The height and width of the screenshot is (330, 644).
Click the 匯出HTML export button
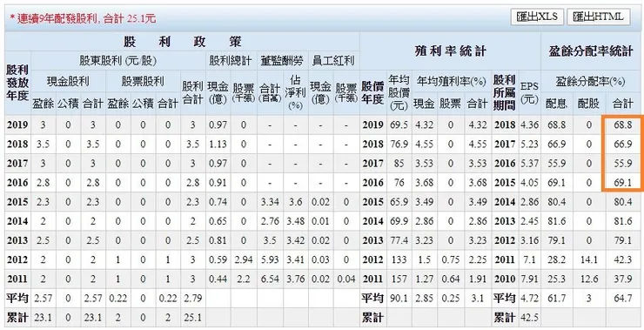(599, 17)
